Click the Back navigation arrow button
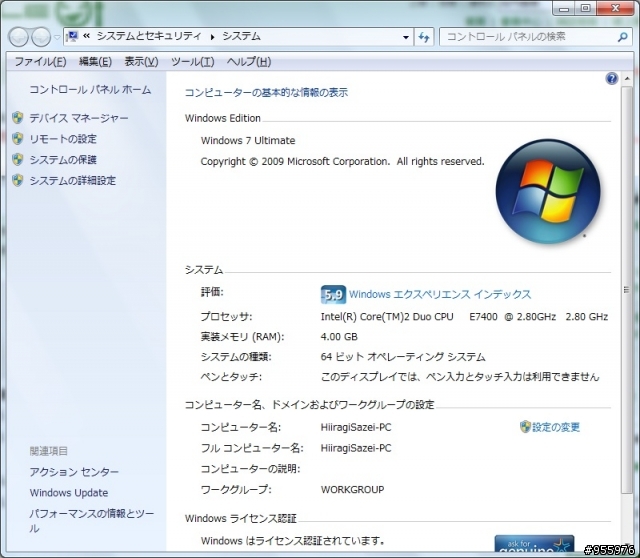This screenshot has width=640, height=558. [18, 37]
